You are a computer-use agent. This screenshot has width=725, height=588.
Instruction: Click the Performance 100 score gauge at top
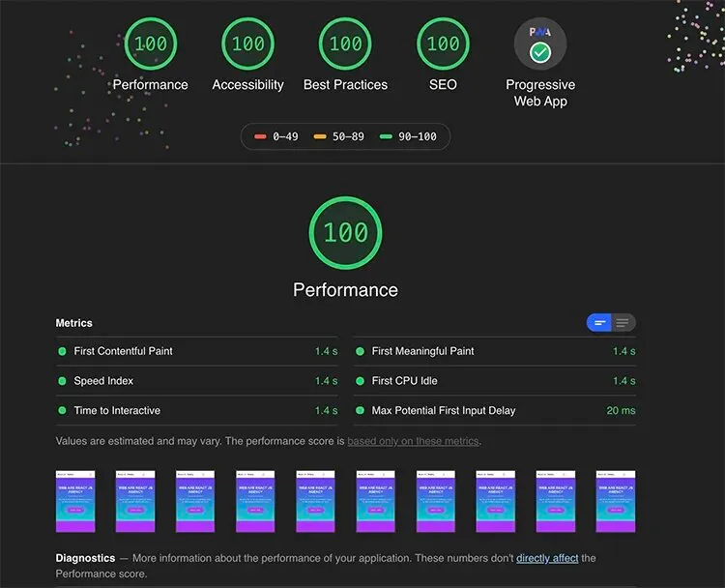pyautogui.click(x=150, y=44)
